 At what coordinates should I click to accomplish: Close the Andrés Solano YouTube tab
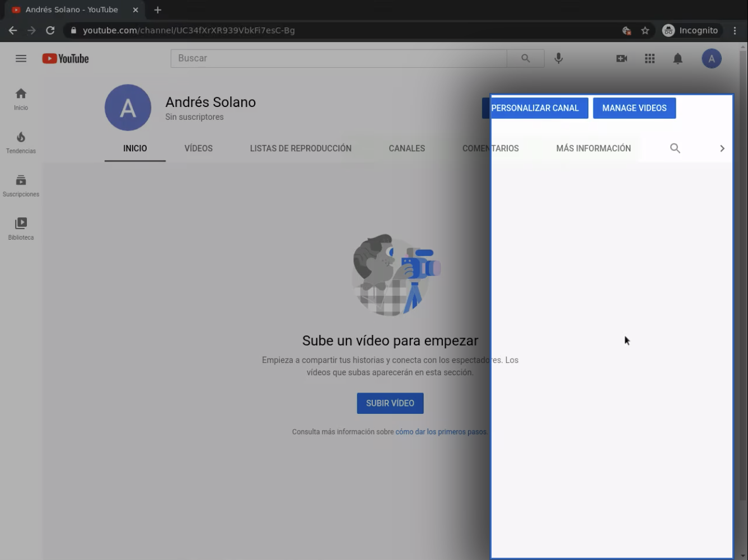coord(135,10)
